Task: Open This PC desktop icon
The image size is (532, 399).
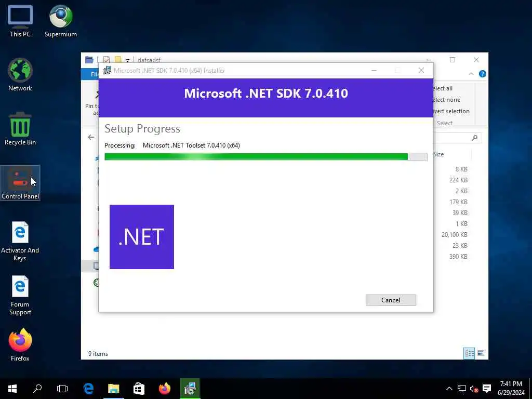Action: 20,21
